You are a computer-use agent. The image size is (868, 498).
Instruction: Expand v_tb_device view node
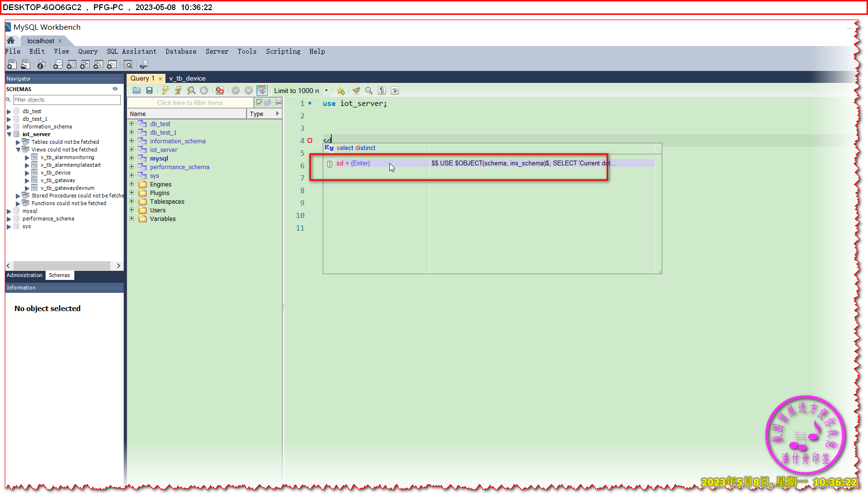coord(27,173)
